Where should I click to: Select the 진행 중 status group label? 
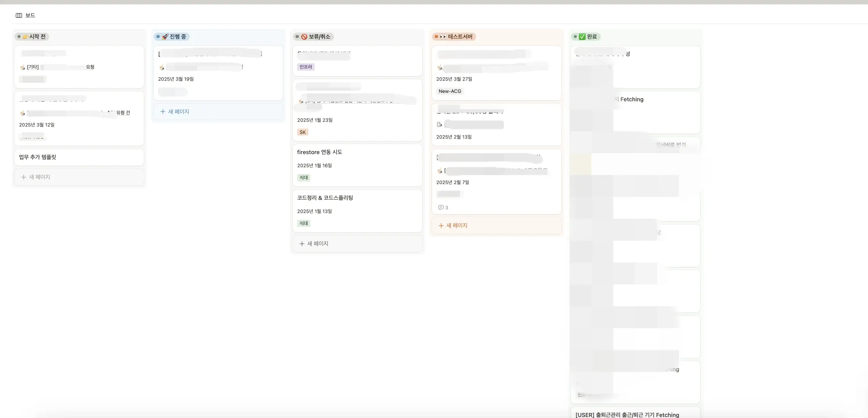pos(177,37)
